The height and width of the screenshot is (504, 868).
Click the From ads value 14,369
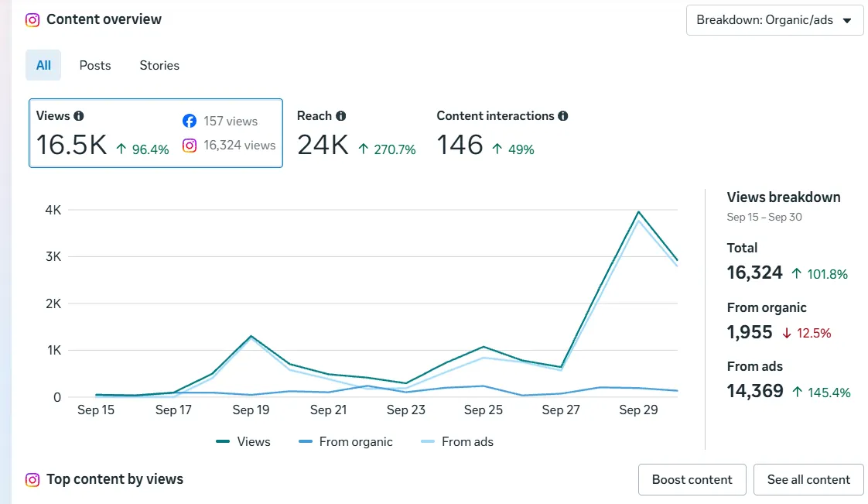point(755,391)
